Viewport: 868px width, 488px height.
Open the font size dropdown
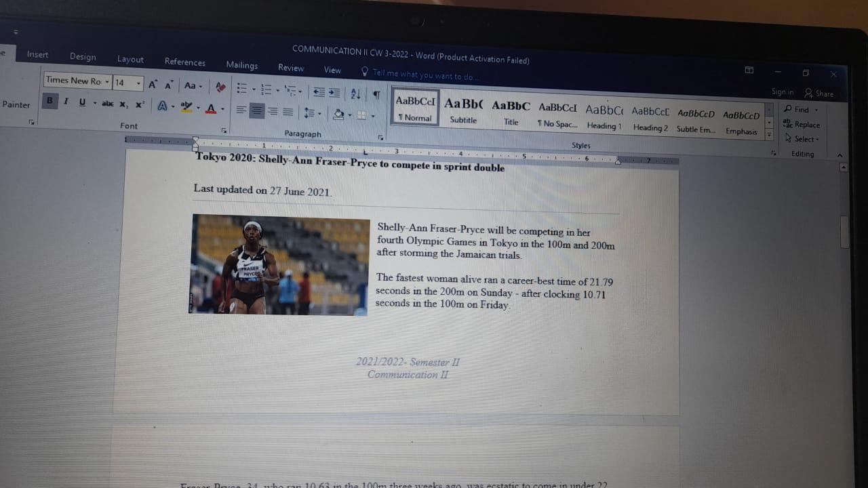click(138, 83)
